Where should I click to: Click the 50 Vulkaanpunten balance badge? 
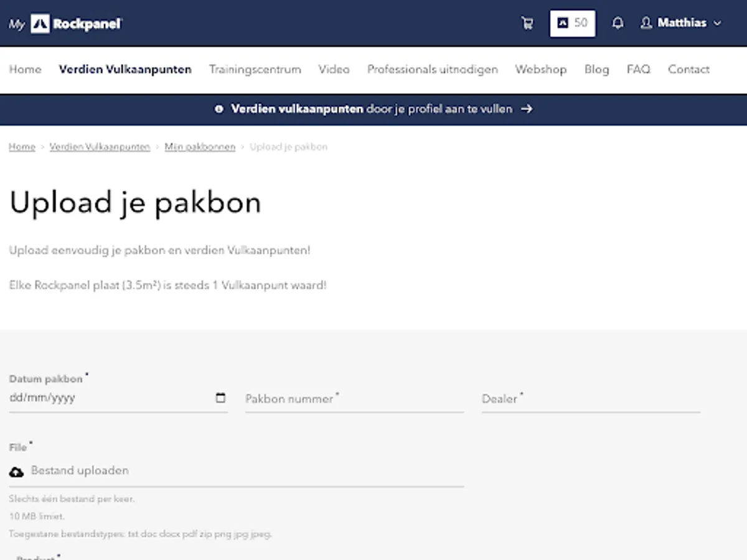572,23
